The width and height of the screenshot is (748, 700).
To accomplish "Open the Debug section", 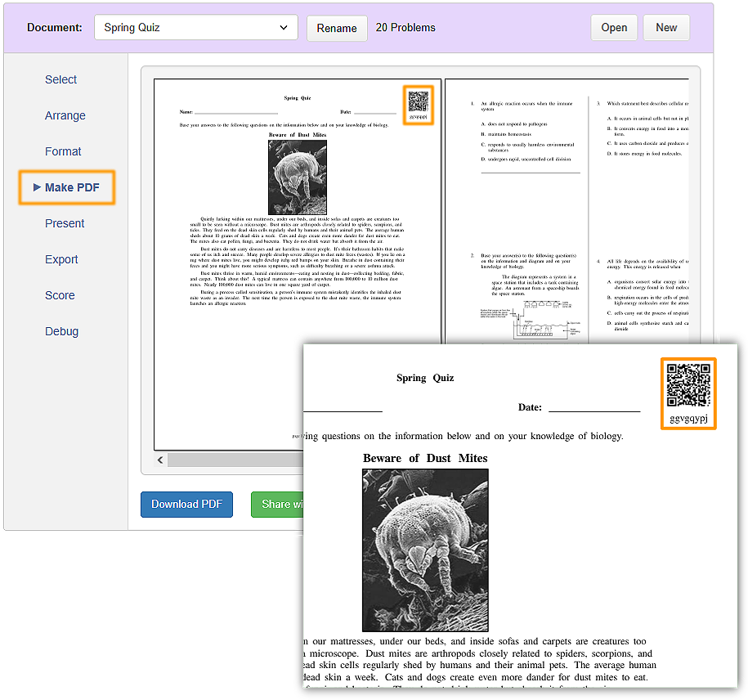I will [x=61, y=331].
